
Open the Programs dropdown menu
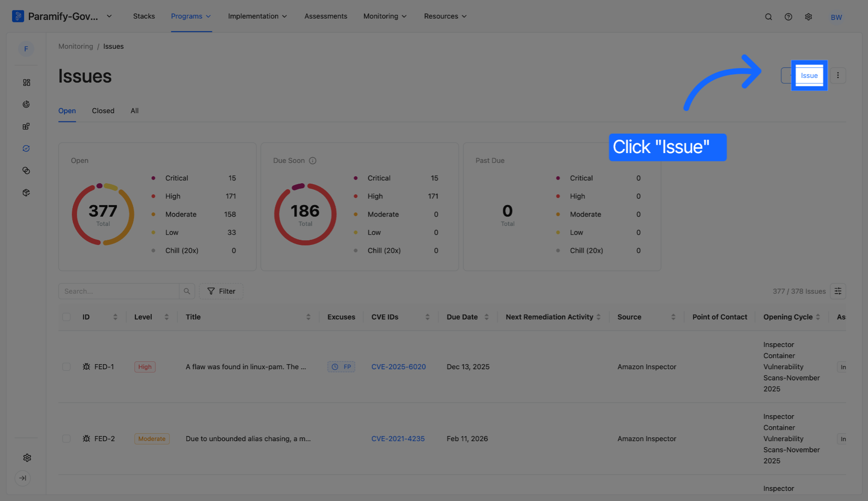[x=191, y=16]
